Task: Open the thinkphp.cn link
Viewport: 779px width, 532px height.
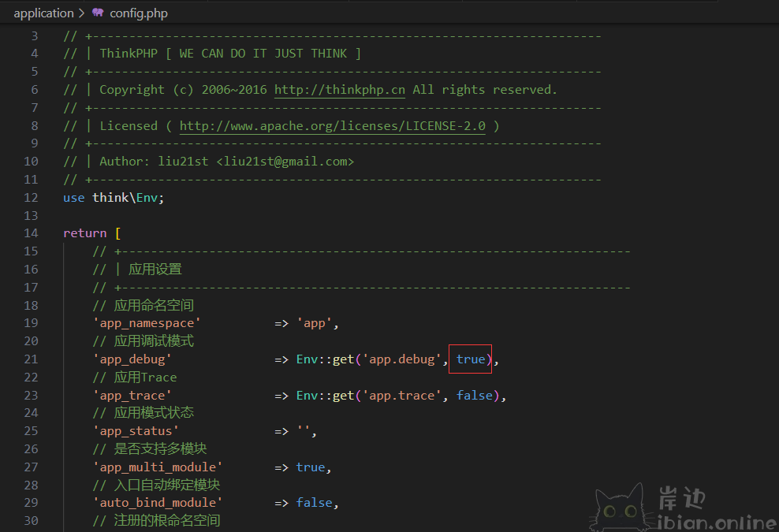Action: (339, 90)
